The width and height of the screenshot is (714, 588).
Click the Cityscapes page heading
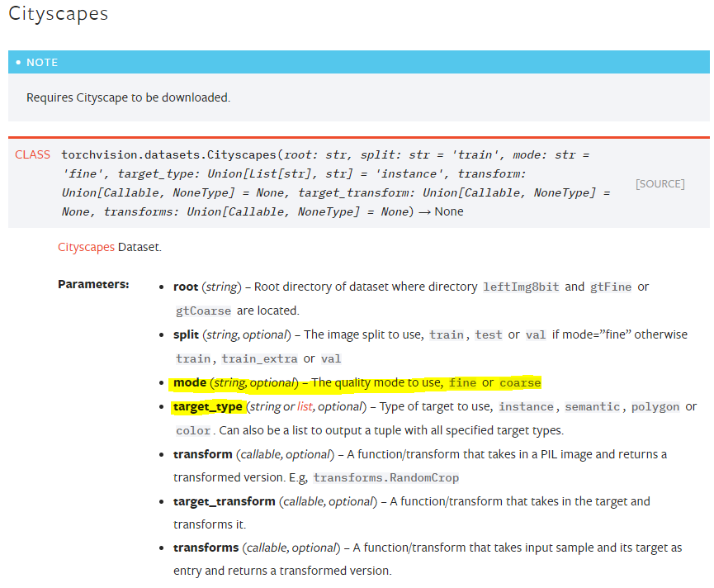click(59, 14)
